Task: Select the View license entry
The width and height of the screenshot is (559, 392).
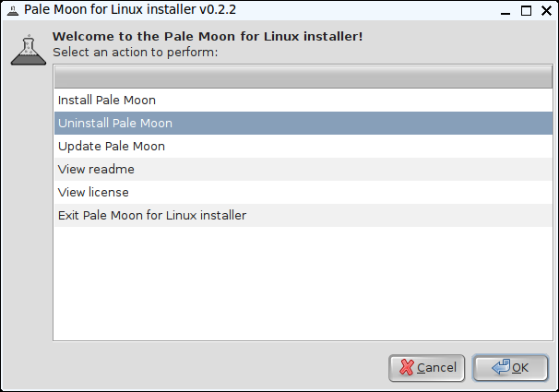Action: click(x=303, y=193)
